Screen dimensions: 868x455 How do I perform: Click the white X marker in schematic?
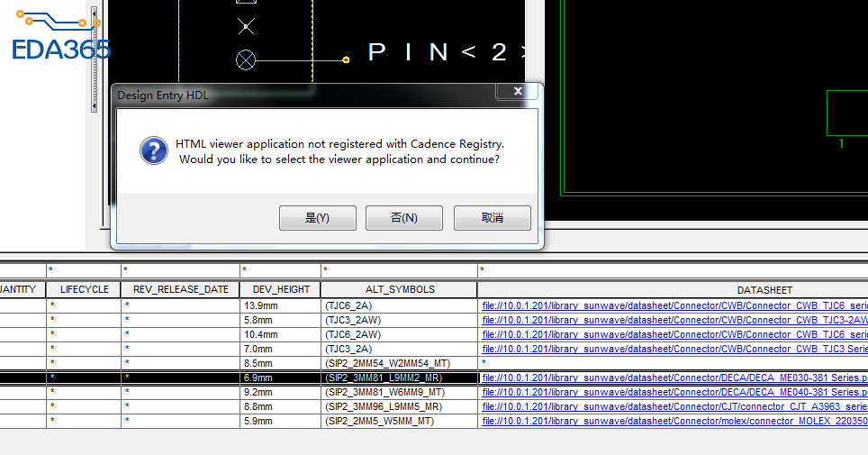(x=246, y=26)
